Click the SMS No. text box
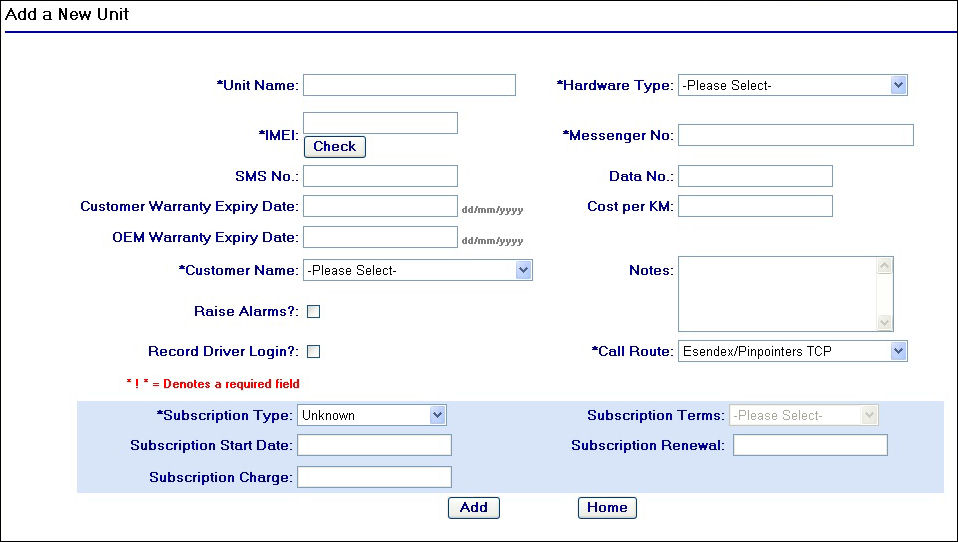The image size is (958, 542). [380, 176]
